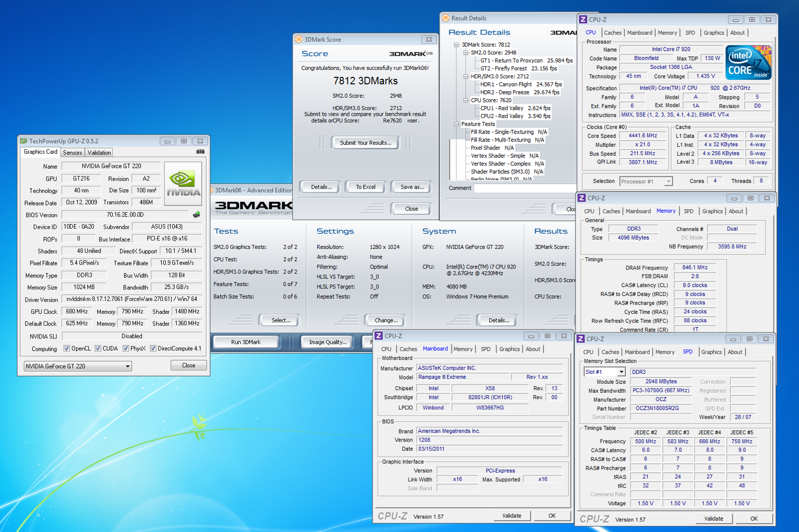Click the HDR2 - Deep Freeze result row
Screen dimensions: 799x532
pos(520,92)
